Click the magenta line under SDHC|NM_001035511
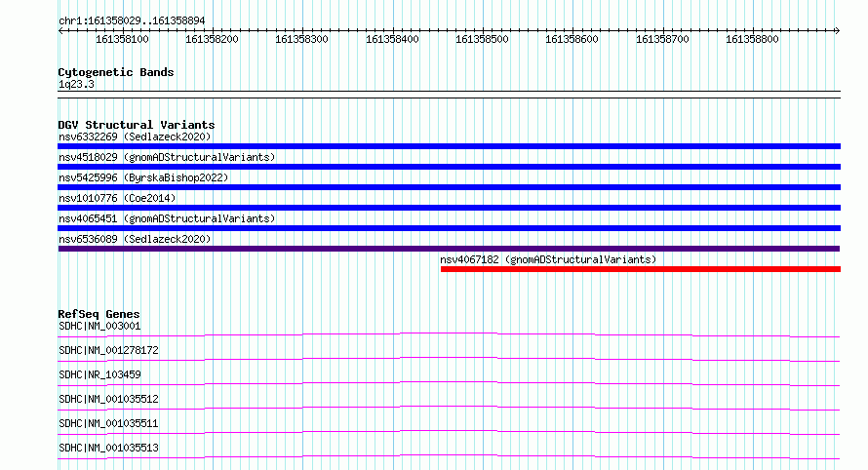This screenshot has width=868, height=470. (449, 432)
